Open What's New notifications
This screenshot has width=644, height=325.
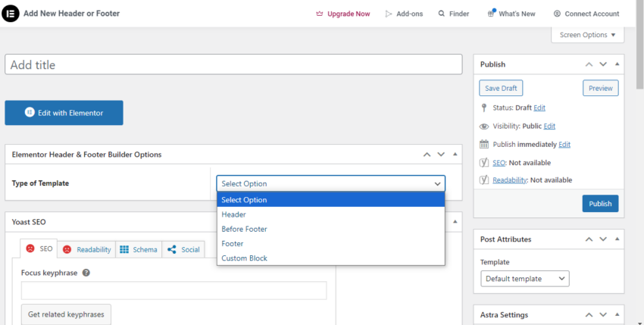pyautogui.click(x=511, y=14)
